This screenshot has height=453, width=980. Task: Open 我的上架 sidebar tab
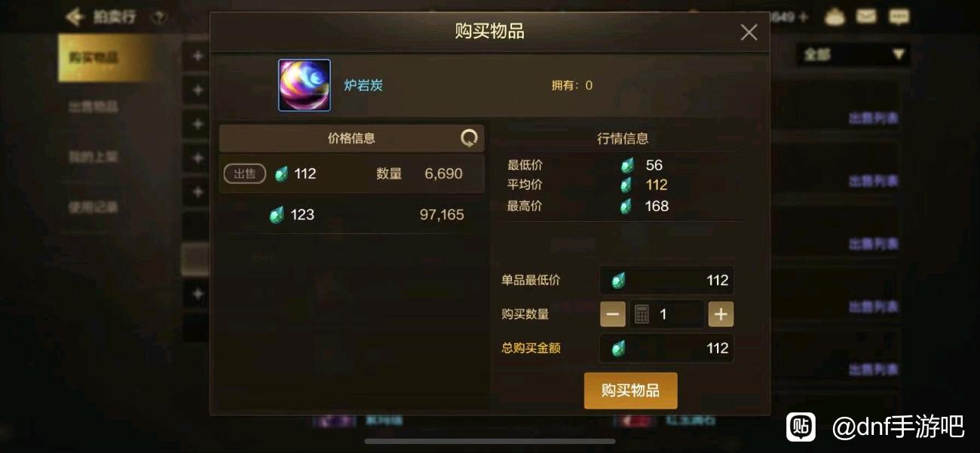pos(93,157)
